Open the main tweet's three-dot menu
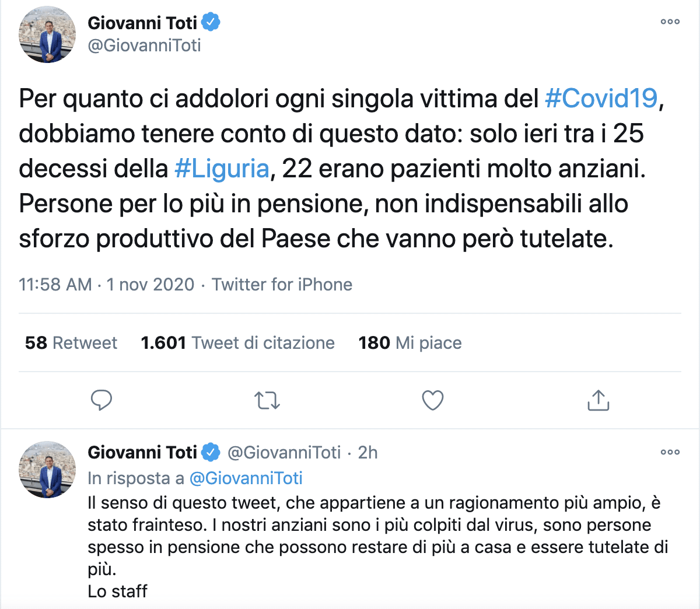This screenshot has width=700, height=609. (670, 22)
